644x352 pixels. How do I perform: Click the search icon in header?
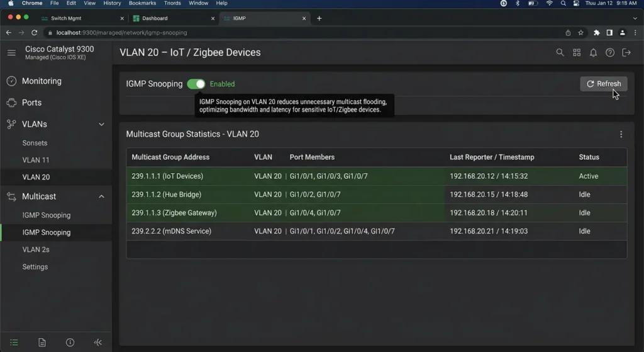coord(560,53)
